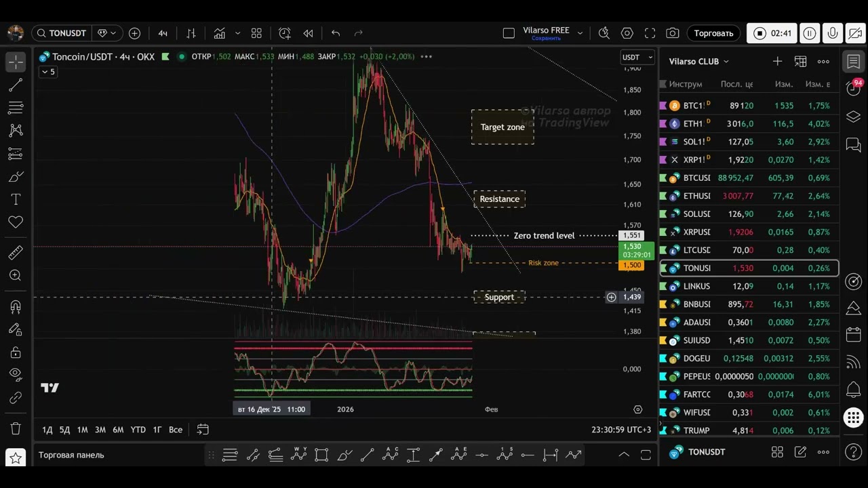Toggle hide all drawings eye icon
Screen dimensions: 868x488
tap(16, 375)
